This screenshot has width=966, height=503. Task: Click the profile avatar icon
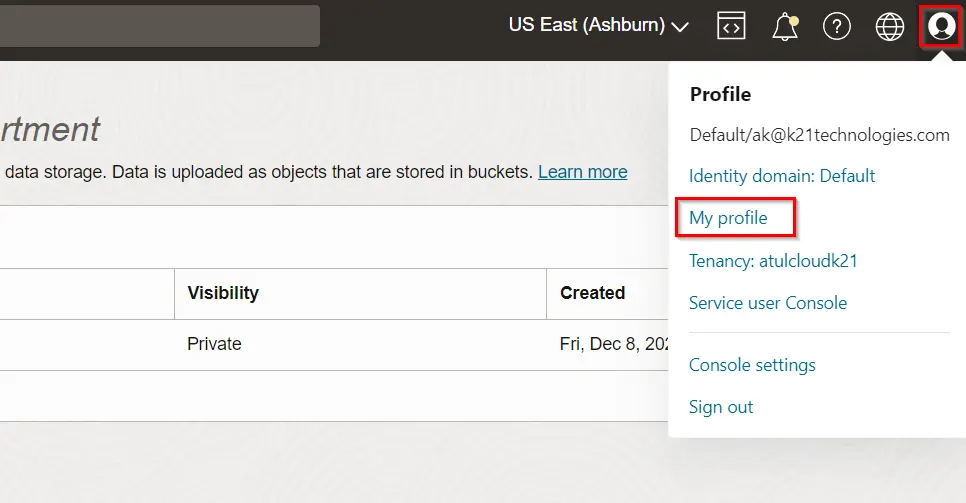click(940, 26)
